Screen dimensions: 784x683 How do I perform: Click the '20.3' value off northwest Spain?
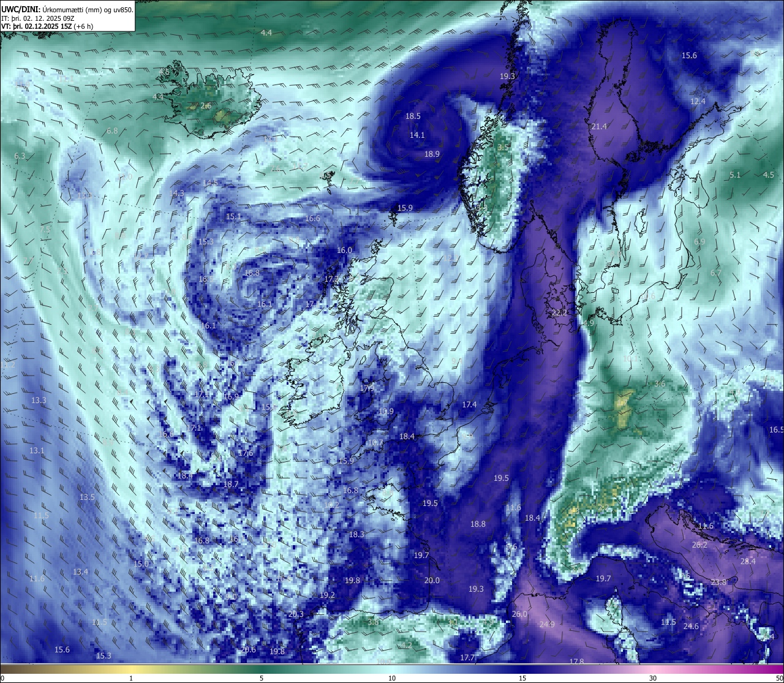(296, 614)
